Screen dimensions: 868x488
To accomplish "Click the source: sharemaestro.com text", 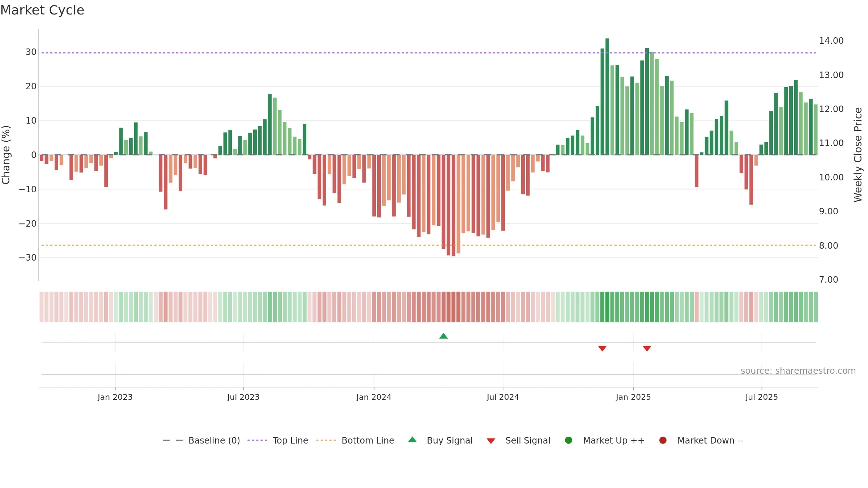I will click(798, 371).
